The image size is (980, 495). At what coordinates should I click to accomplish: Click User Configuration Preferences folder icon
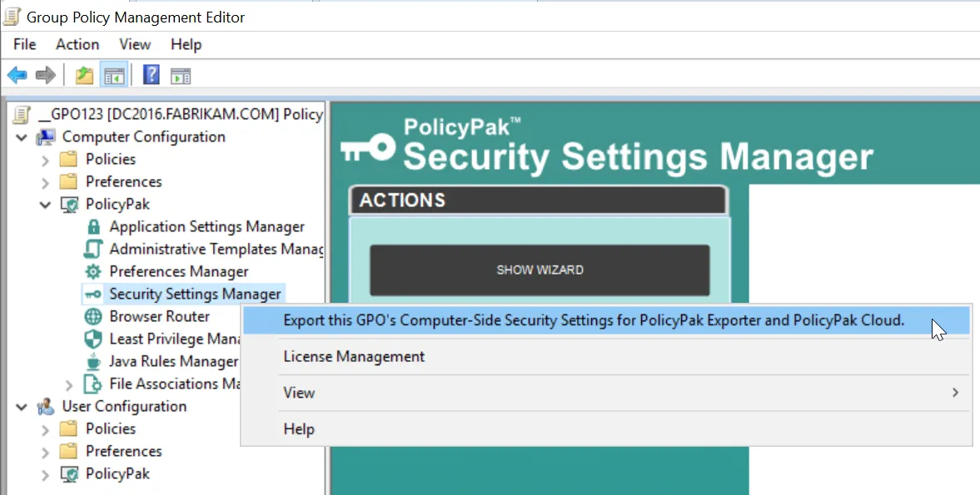coord(68,451)
